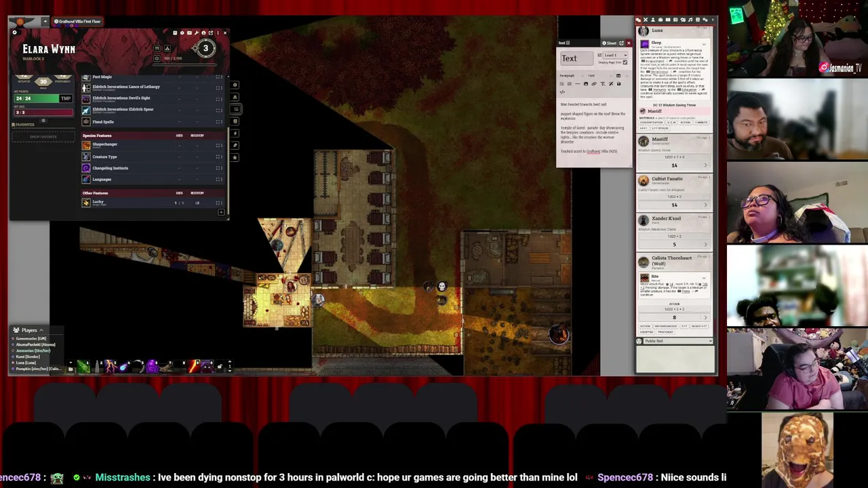Collapse the scene navigation bar
The image size is (868, 488).
(45, 21)
